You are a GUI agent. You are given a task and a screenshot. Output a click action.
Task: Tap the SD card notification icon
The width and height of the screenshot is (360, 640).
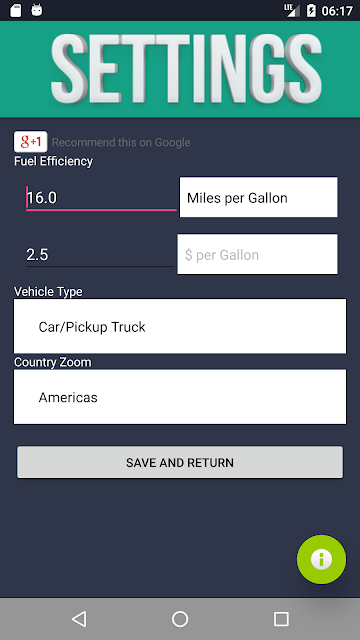[16, 11]
